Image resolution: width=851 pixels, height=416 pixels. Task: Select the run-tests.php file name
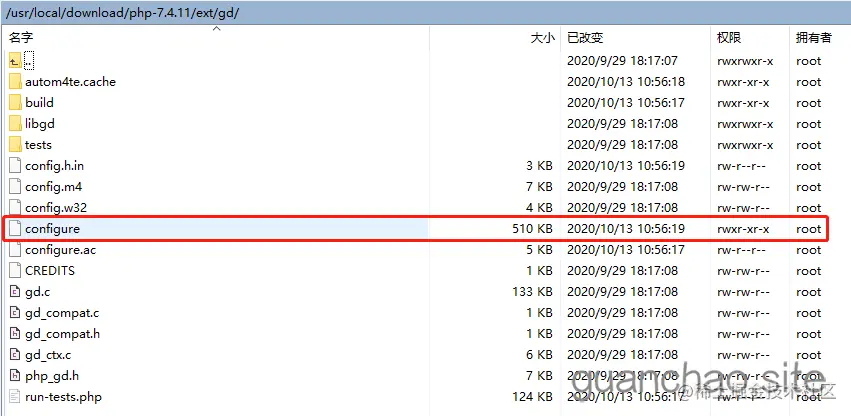click(x=63, y=396)
